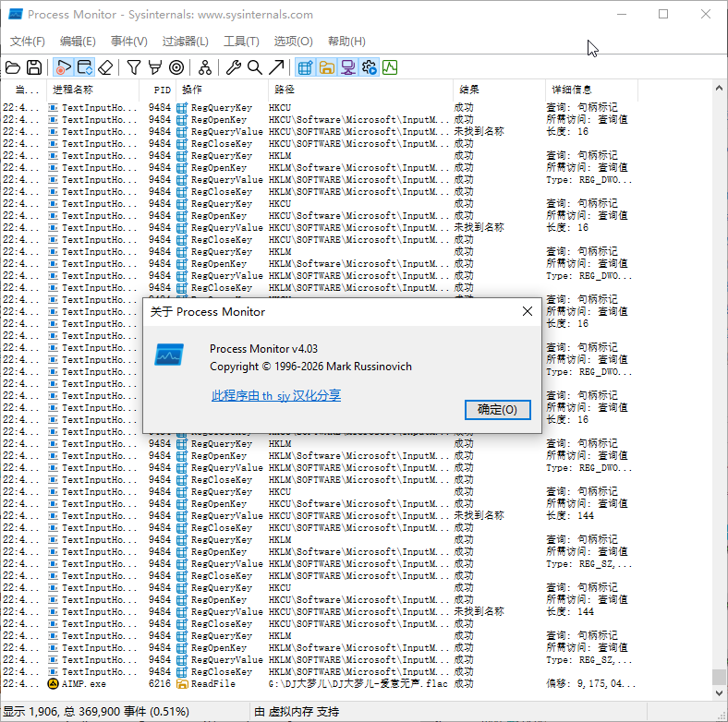Click the 偏移: 9,175,04... detail cell
728x722 pixels.
[x=590, y=684]
